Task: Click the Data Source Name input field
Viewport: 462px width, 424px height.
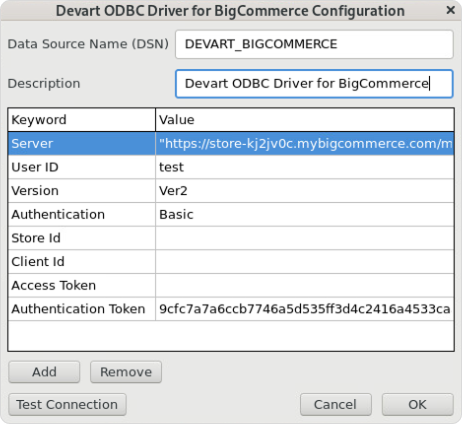Action: click(314, 44)
